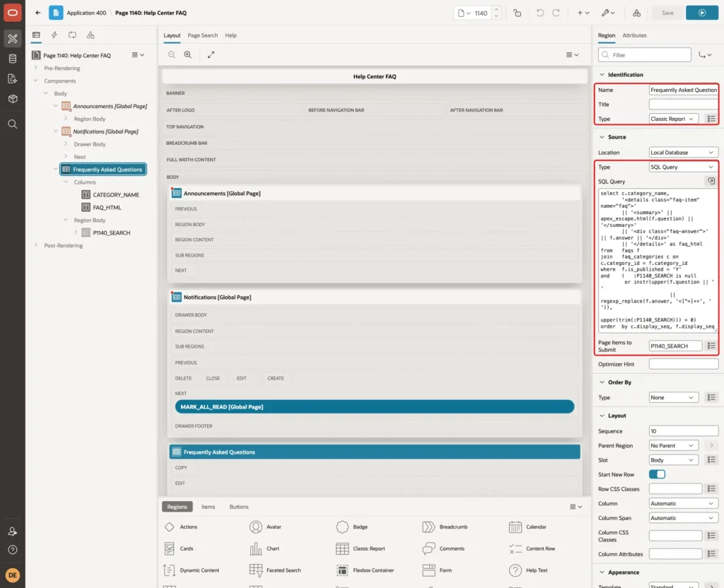
Task: Toggle Start New Row switch
Action: click(x=657, y=474)
